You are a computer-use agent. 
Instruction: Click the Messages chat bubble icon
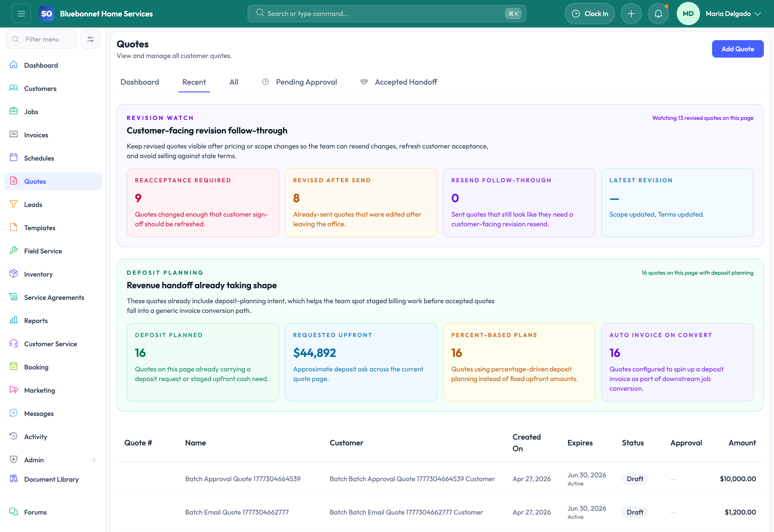coord(14,413)
